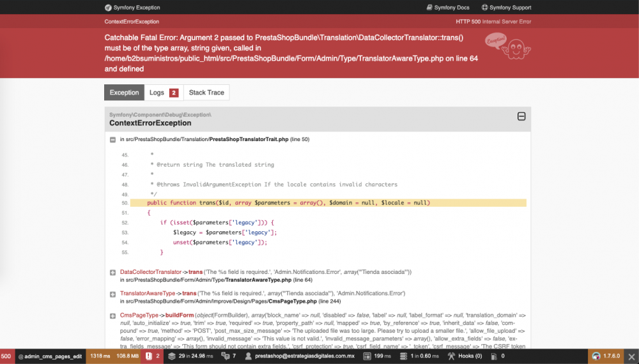Click the version icon beside 1.7.6.0

tap(596, 356)
